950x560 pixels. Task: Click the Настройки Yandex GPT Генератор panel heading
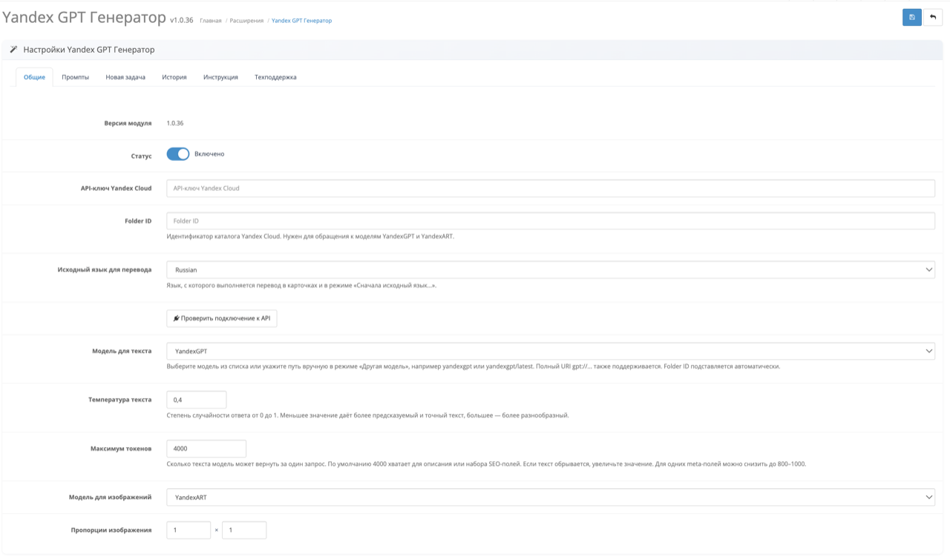tap(89, 50)
